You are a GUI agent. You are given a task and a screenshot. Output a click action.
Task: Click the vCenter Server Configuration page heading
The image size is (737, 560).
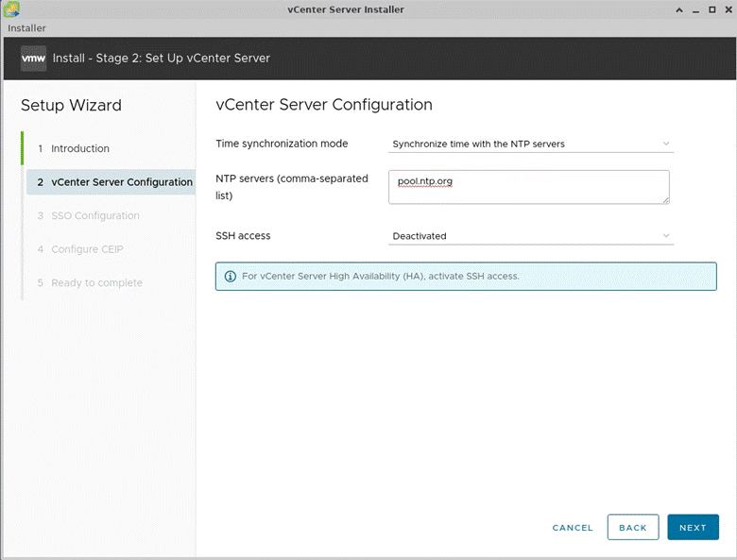coord(324,105)
